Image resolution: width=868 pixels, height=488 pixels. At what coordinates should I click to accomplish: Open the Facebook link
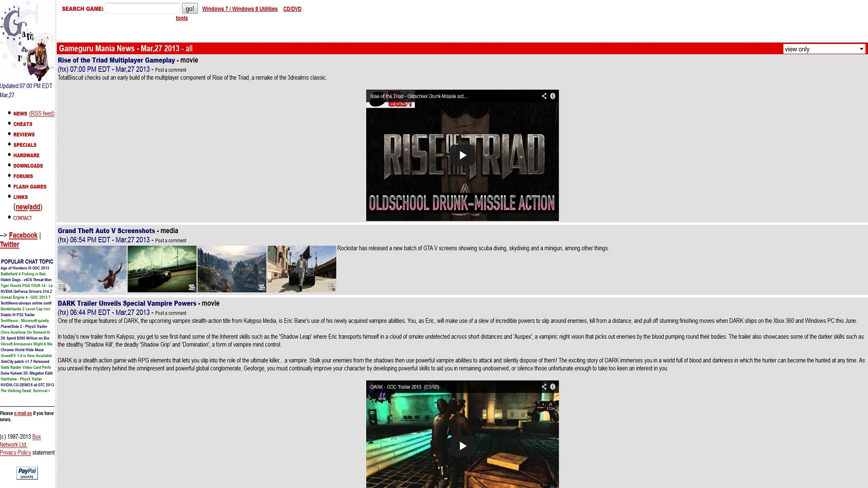[23, 235]
